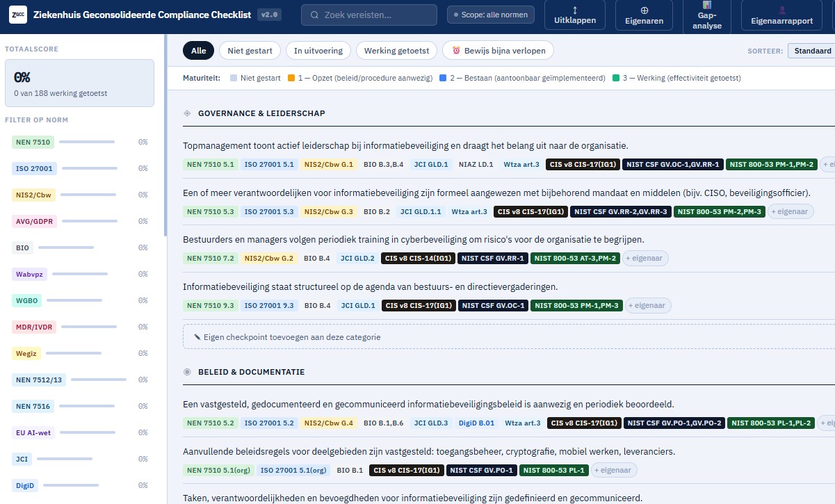Viewport: 835px width, 504px height.
Task: Select the Niet gestart filter tab
Action: (250, 51)
